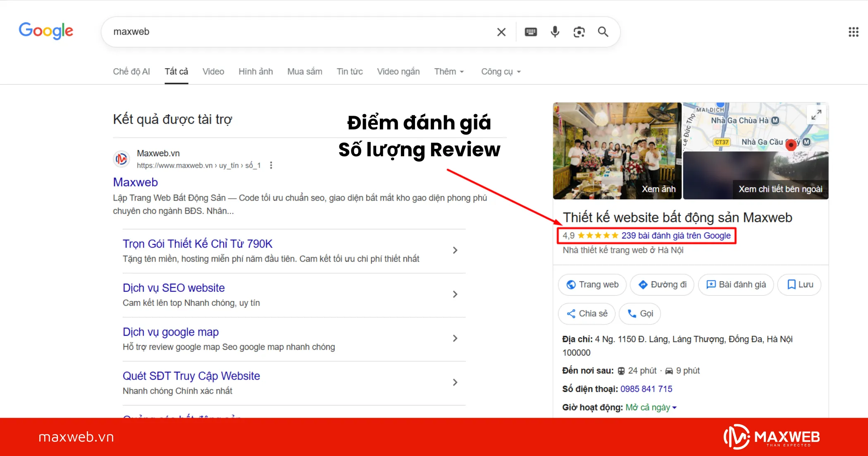
Task: Open three-dot menu on Maxweb.vn result
Action: point(271,165)
